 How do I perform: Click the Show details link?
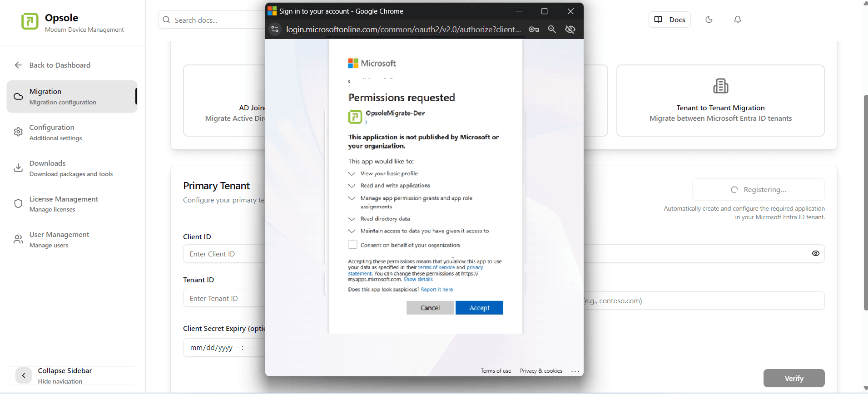coord(418,280)
